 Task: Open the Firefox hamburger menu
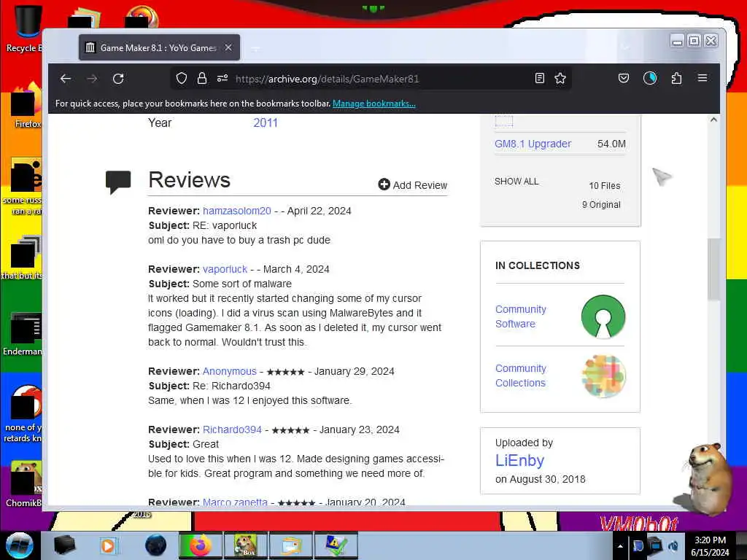(x=703, y=77)
